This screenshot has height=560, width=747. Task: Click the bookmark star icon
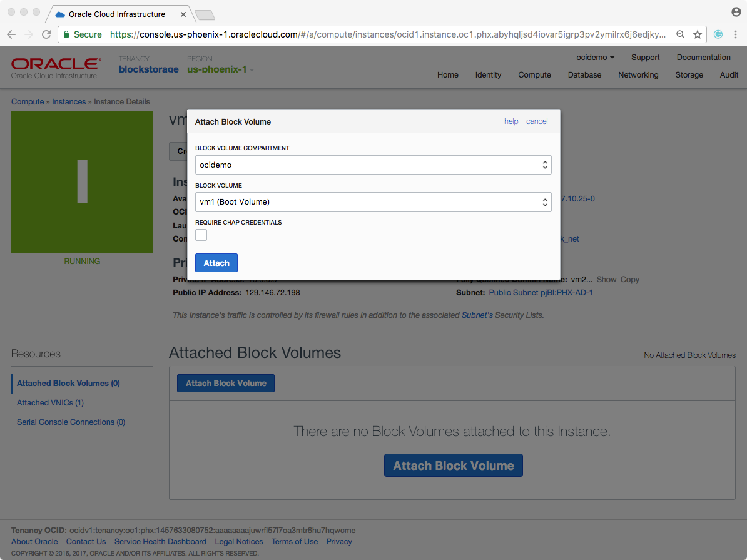pyautogui.click(x=698, y=34)
